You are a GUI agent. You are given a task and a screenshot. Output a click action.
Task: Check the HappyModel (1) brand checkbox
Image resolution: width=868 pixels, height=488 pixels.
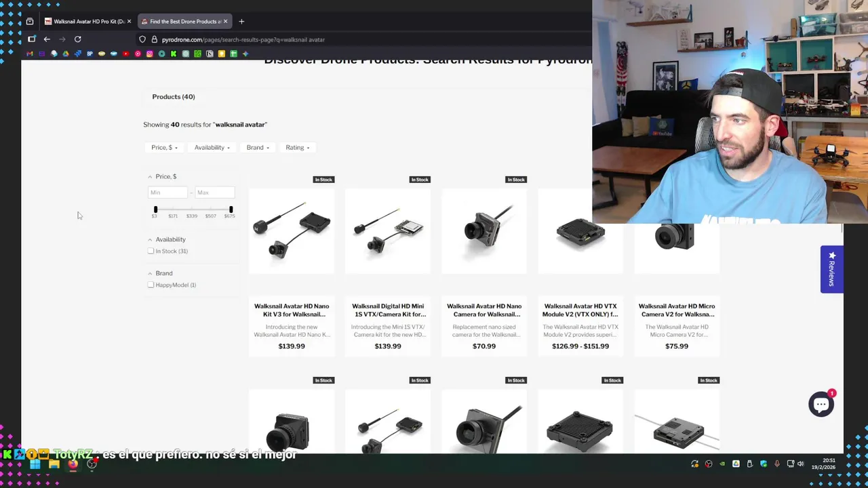click(x=151, y=285)
